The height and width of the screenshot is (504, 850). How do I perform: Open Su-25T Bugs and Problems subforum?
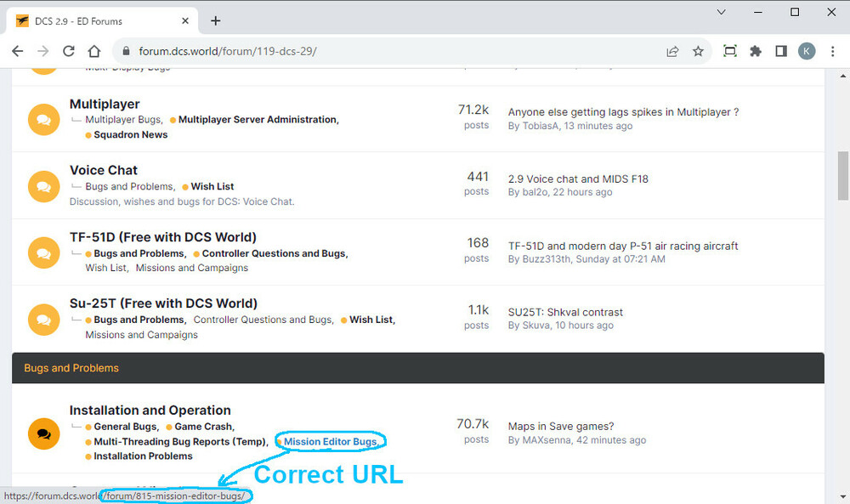click(139, 320)
